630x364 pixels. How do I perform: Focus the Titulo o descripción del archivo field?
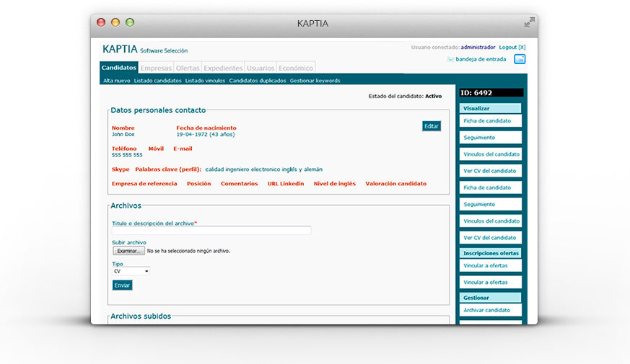[x=211, y=231]
